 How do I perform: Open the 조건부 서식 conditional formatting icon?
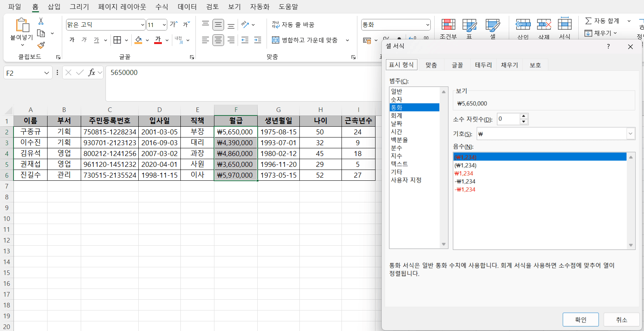(x=448, y=25)
